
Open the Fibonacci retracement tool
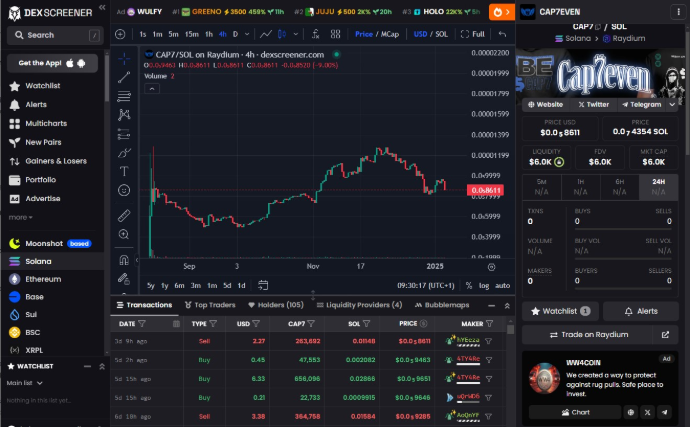coord(124,96)
